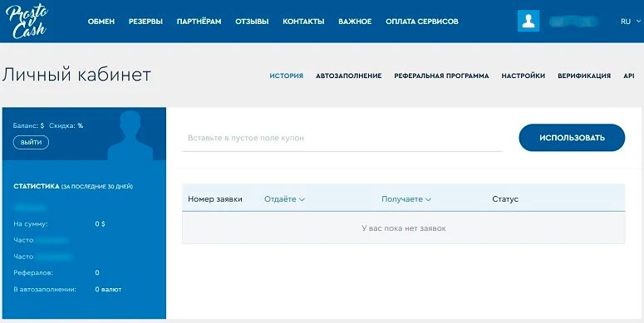Viewport: 644px width, 323px height.
Task: Click the '0 валют' value
Action: pyautogui.click(x=108, y=289)
